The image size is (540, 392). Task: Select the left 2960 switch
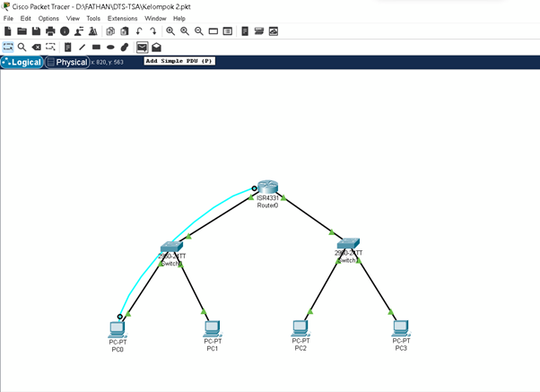171,247
